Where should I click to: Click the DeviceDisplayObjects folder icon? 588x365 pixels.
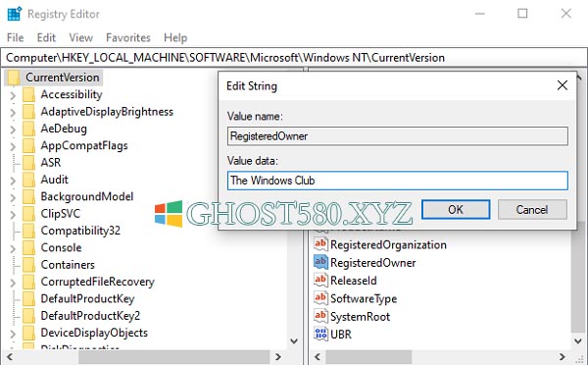click(x=28, y=333)
